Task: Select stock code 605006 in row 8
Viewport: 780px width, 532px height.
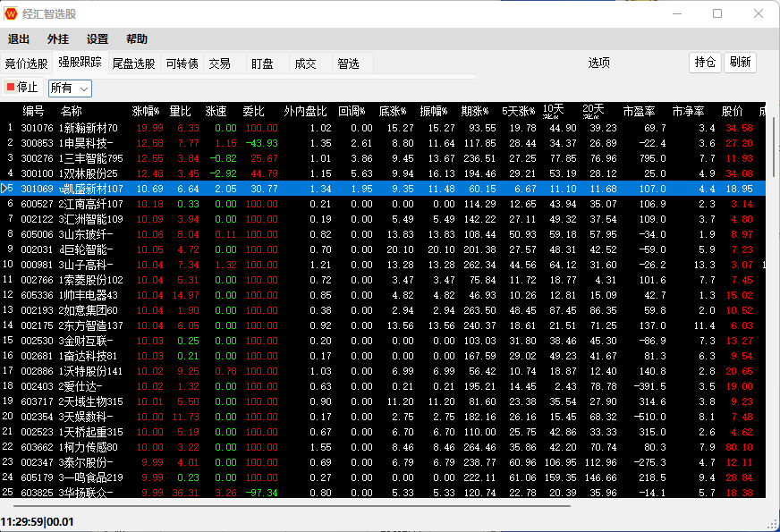Action: click(x=37, y=234)
